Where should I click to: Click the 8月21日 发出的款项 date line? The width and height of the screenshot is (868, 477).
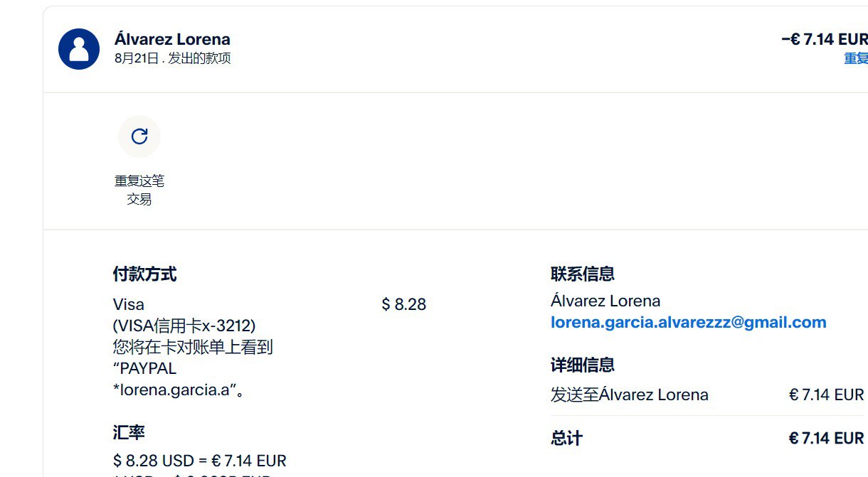coord(172,58)
